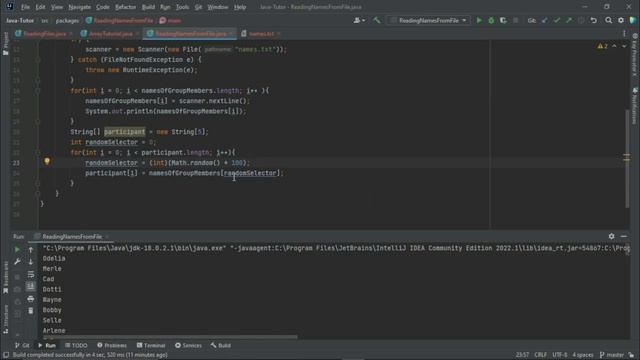Open the Problems tool window tab
640x360 pixels.
(x=112, y=345)
